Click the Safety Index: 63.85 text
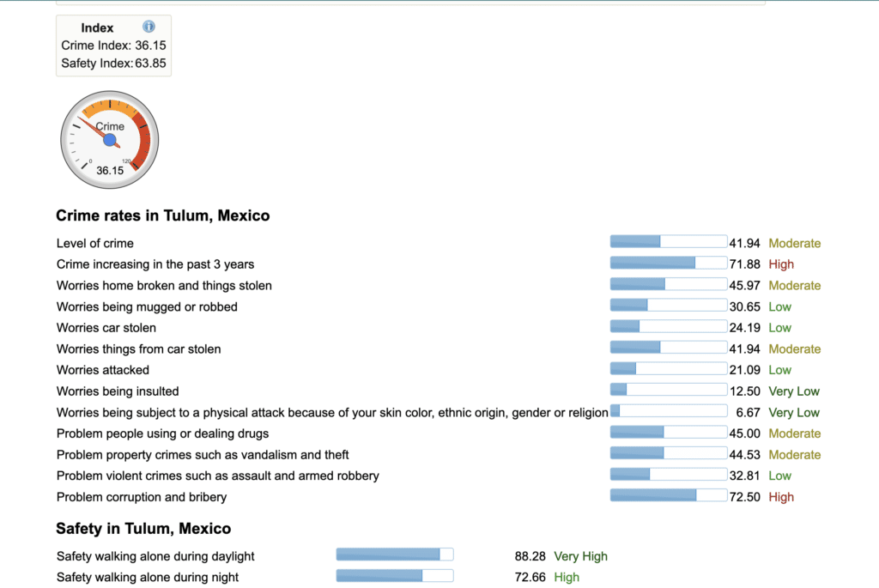 (114, 64)
